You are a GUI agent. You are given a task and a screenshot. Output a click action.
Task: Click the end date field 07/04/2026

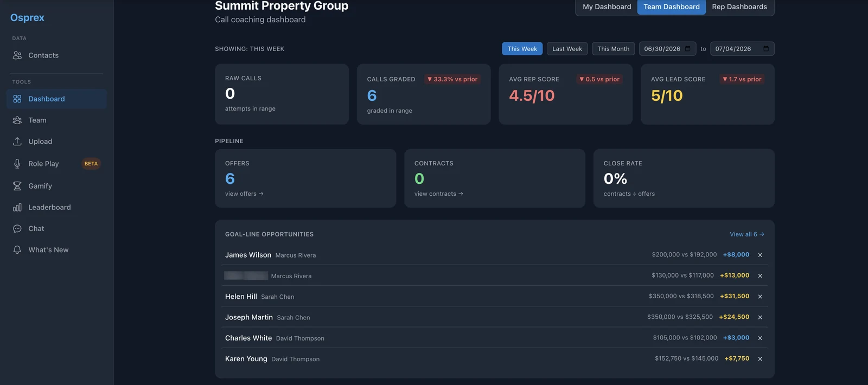pyautogui.click(x=742, y=49)
